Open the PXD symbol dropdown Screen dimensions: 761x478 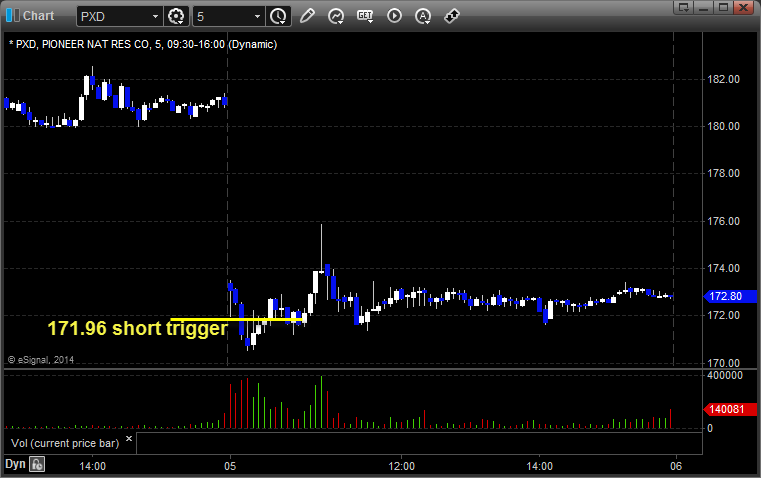[155, 16]
